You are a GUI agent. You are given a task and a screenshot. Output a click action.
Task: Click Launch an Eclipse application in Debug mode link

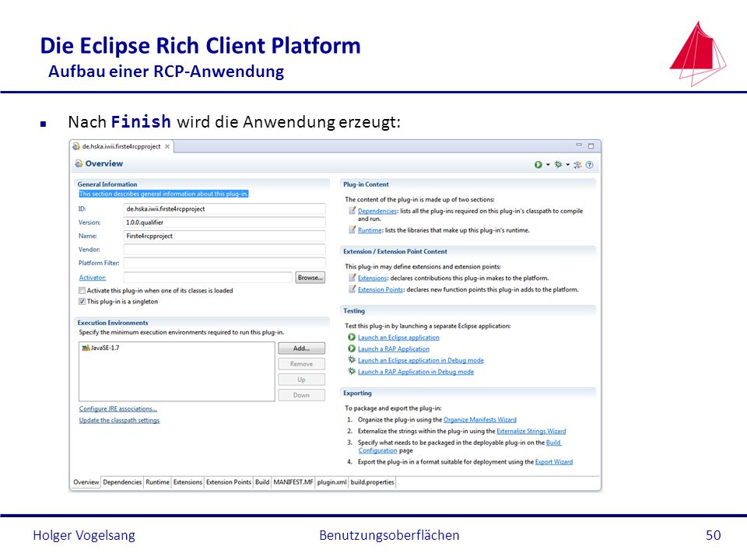[x=421, y=360]
